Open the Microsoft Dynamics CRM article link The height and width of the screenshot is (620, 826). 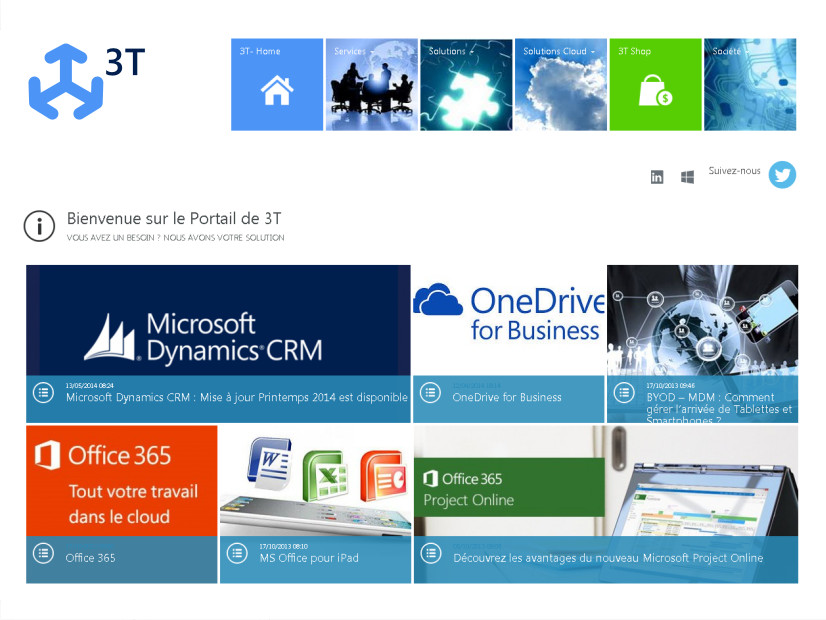[x=236, y=397]
